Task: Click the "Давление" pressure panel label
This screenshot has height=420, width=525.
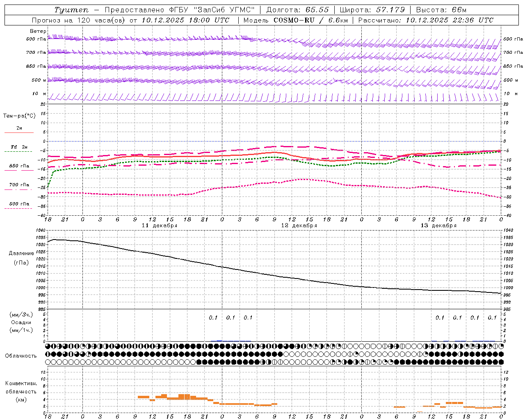Action: point(21,253)
